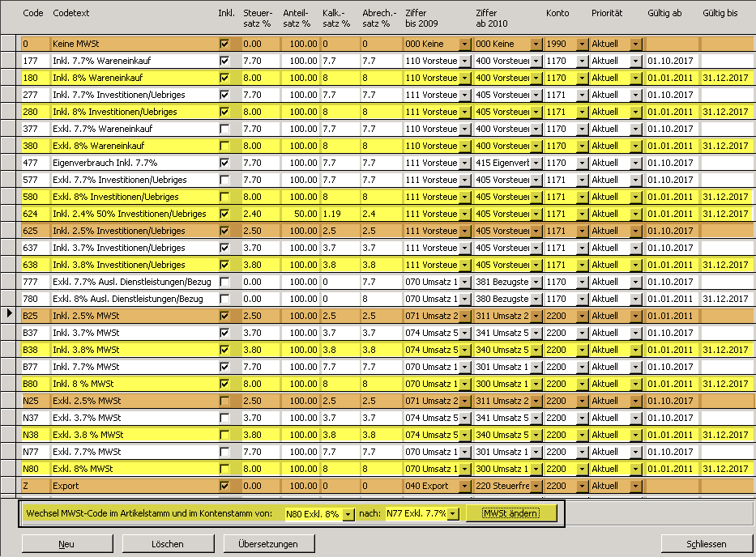Uncheck the Inkl. checkbox for code 177
This screenshot has width=756, height=557.
pyautogui.click(x=224, y=61)
